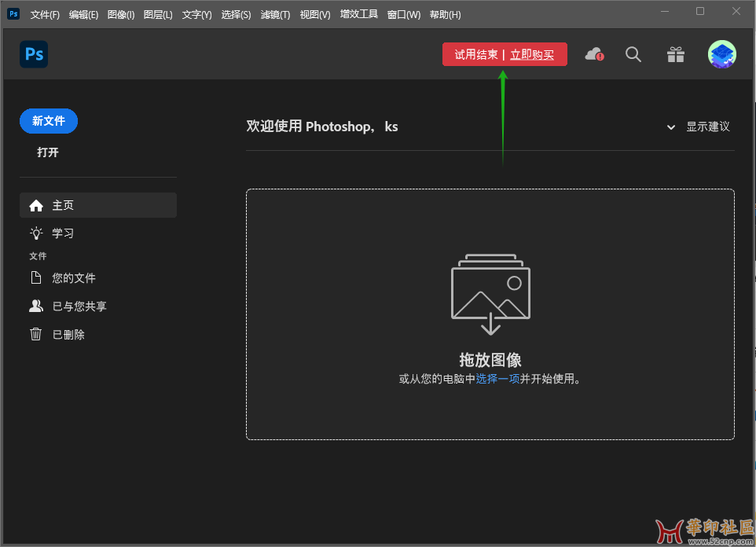Open the gift box what's new icon

pos(676,54)
